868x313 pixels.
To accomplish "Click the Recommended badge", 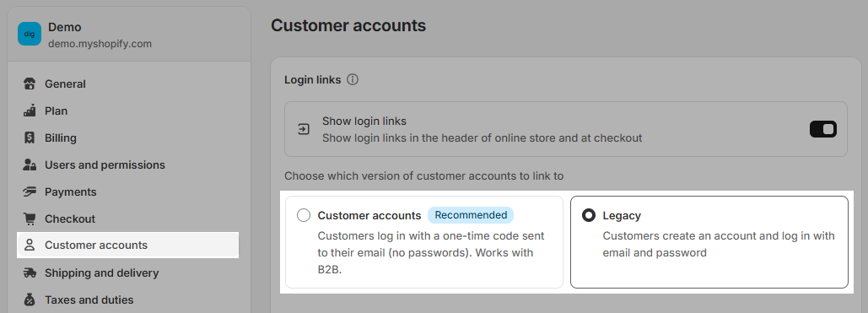I will point(471,215).
